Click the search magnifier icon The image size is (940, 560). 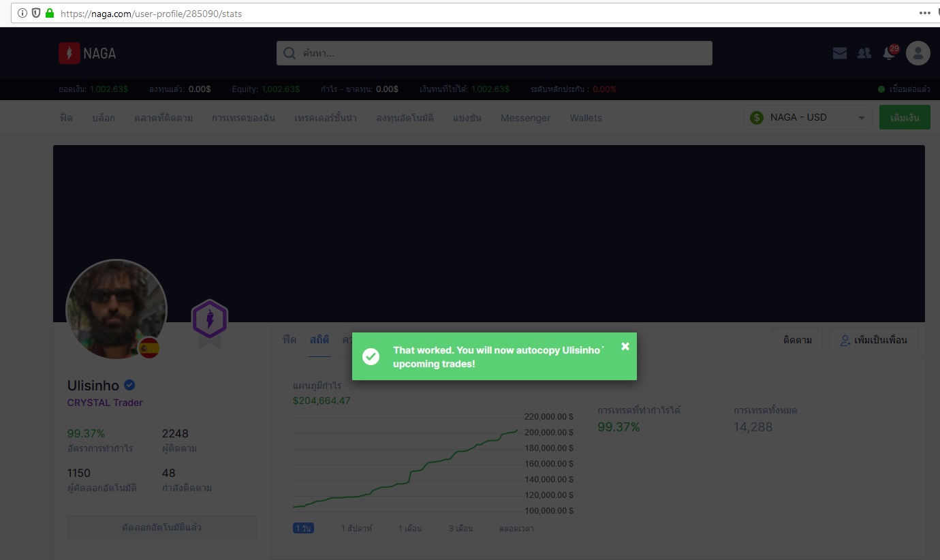(289, 53)
